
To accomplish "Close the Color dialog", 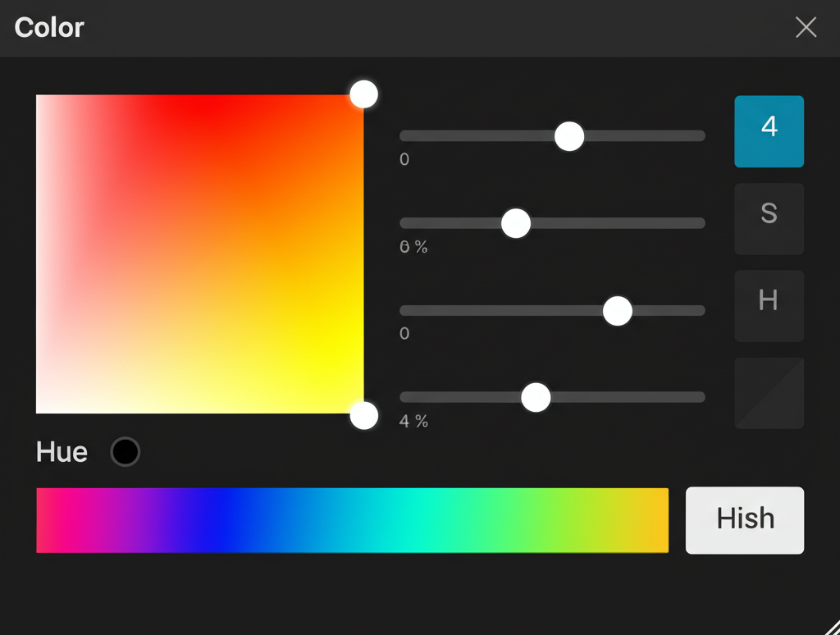I will pos(806,27).
